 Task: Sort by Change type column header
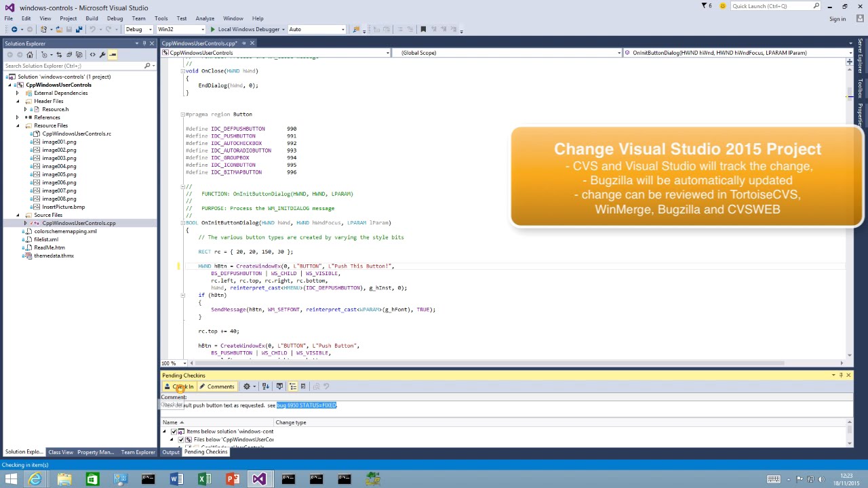[290, 422]
